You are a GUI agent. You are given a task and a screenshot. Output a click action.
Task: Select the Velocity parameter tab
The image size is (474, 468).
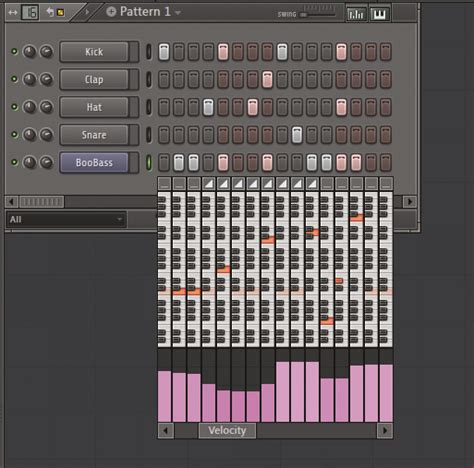click(227, 430)
